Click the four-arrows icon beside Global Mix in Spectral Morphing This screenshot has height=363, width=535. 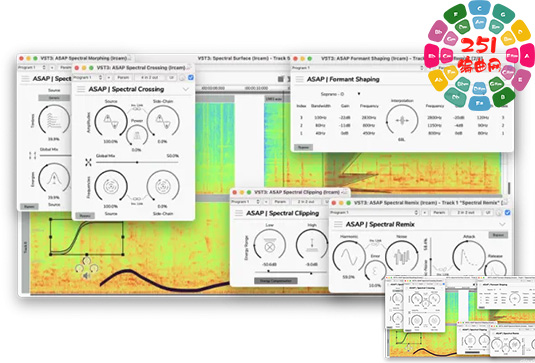click(32, 156)
